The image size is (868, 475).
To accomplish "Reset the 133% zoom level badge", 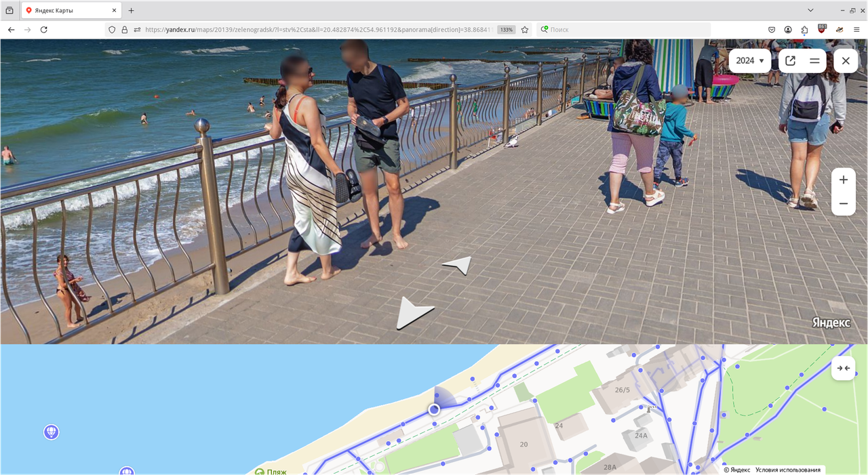I will point(506,30).
